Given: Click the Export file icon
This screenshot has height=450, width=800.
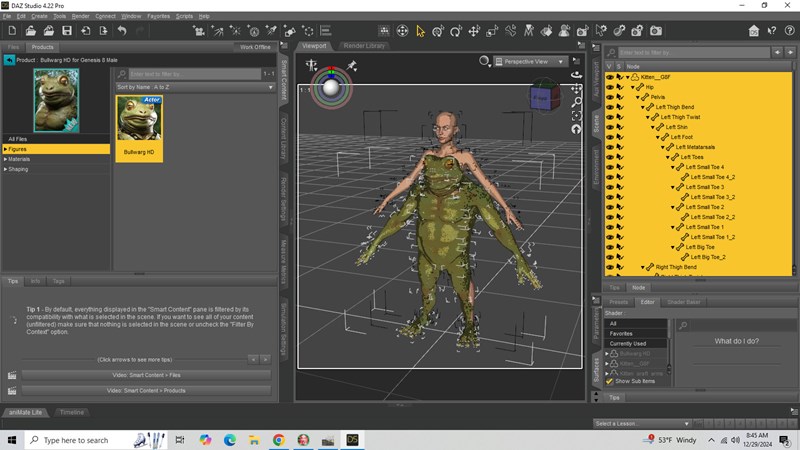Looking at the screenshot, I should 104,31.
